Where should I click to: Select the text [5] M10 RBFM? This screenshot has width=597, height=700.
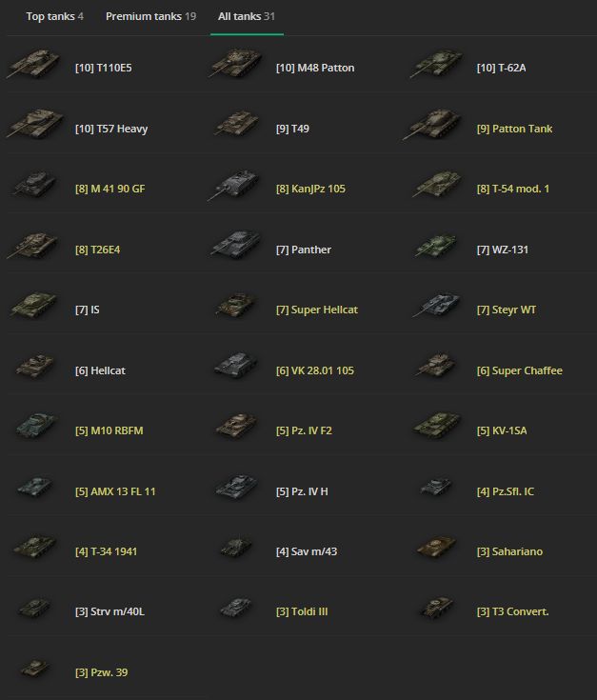point(109,430)
